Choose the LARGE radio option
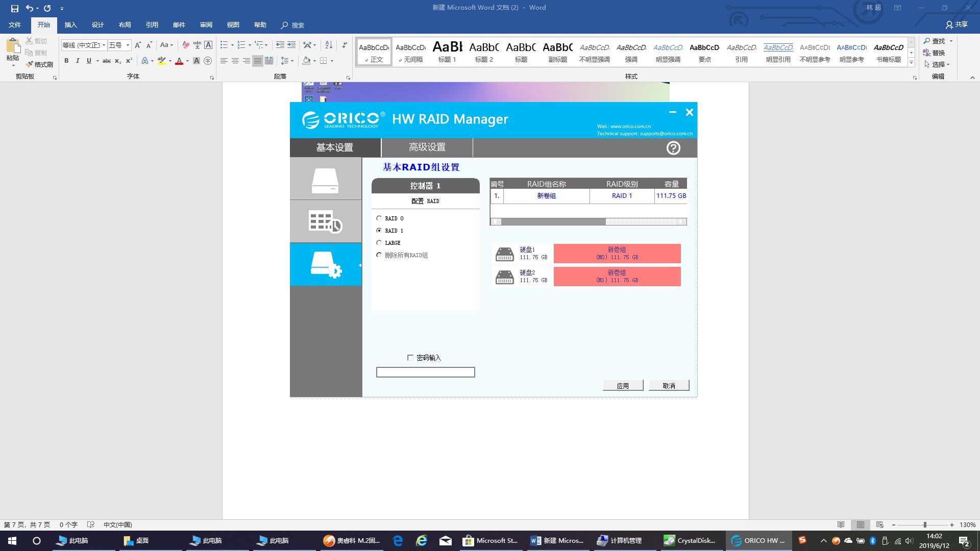The image size is (980, 551). pos(379,243)
